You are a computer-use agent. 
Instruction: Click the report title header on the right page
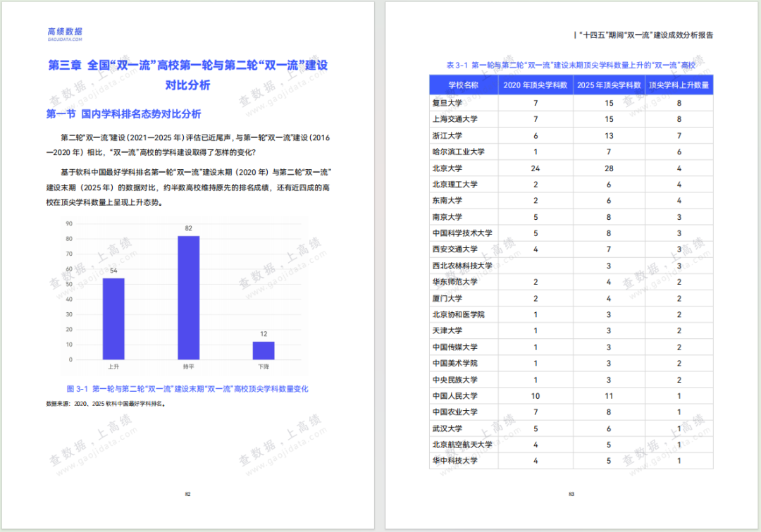pos(644,35)
